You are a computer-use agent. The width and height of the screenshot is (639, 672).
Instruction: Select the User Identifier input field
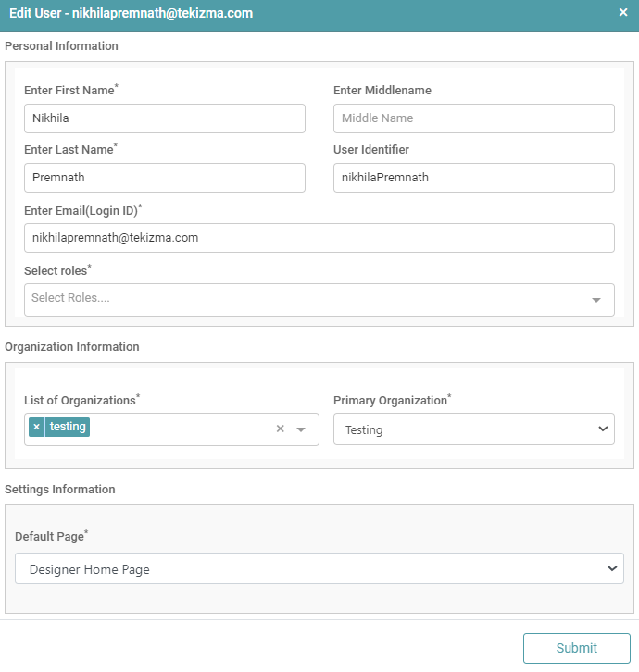click(x=473, y=178)
